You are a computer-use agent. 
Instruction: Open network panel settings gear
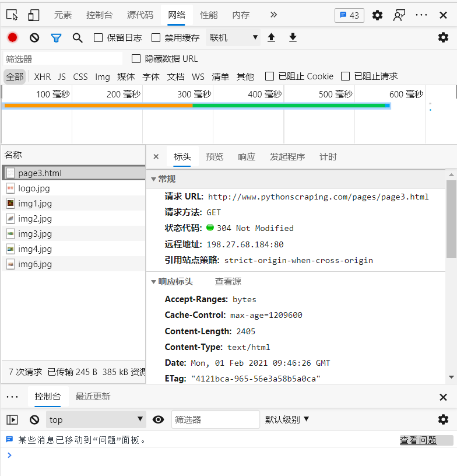[443, 37]
